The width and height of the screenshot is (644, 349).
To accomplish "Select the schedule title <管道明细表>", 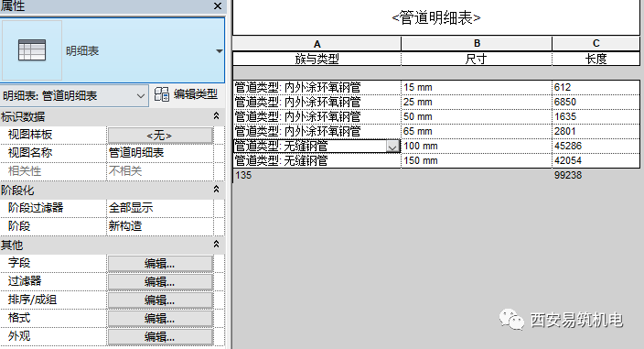I will coord(436,18).
